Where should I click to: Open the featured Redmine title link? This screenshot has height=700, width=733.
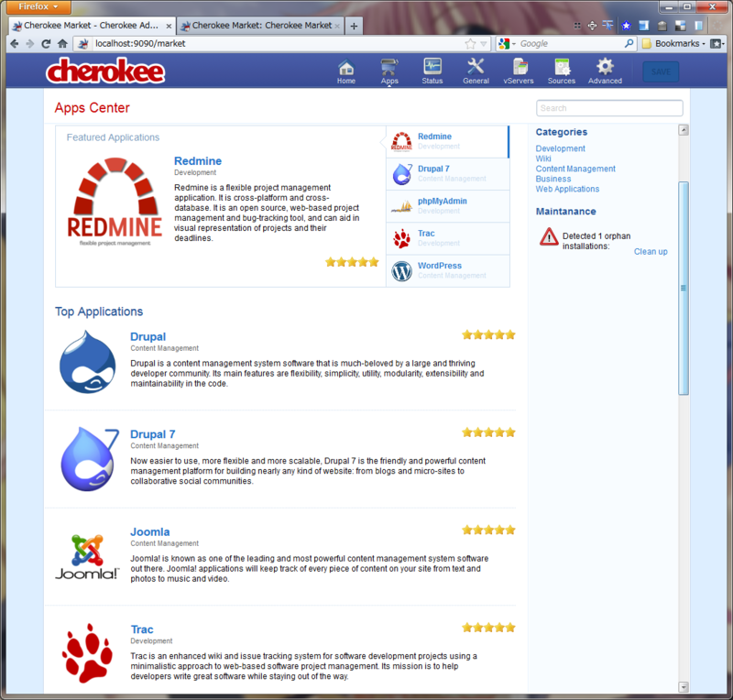198,161
